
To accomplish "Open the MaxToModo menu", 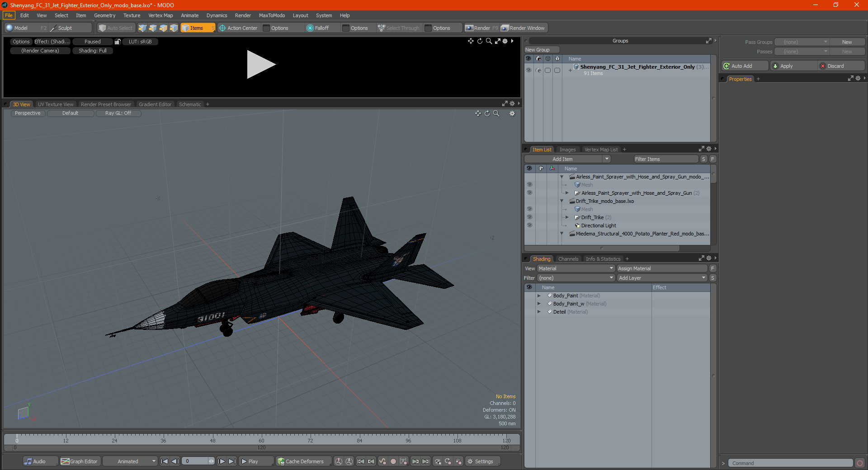I will 272,15.
